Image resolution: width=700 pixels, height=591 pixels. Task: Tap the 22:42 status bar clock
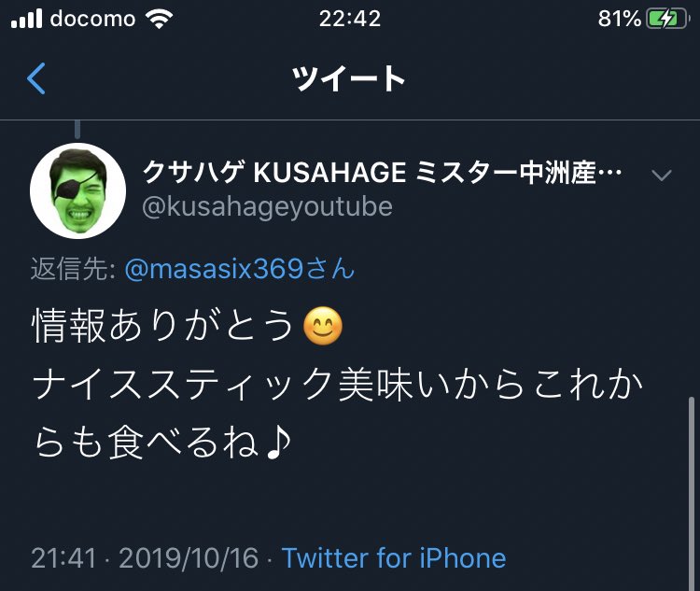click(x=350, y=19)
